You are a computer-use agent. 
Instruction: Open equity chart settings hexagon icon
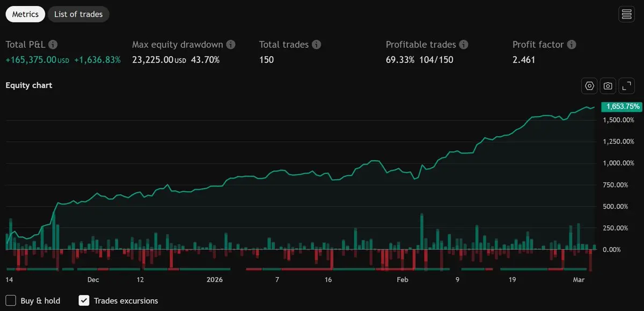point(589,86)
